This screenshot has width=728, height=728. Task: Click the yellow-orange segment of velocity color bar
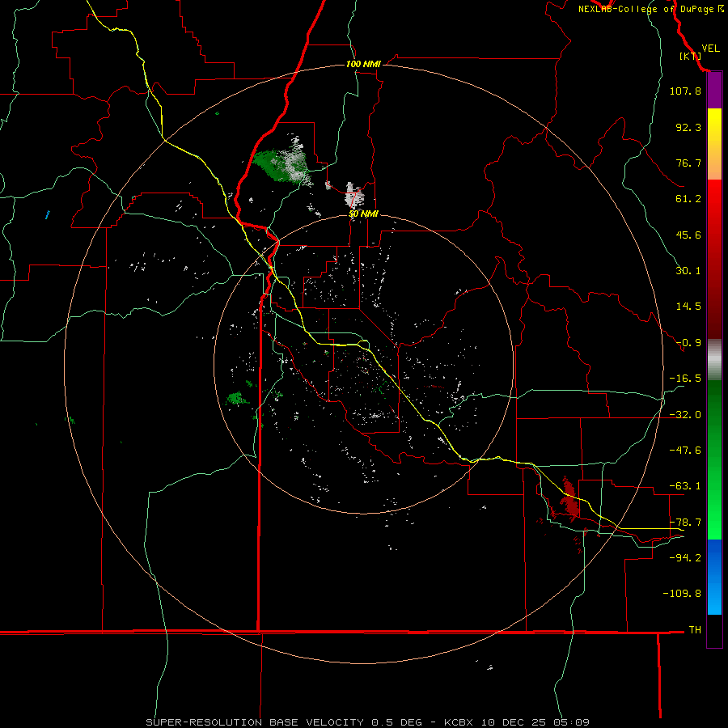click(x=714, y=144)
